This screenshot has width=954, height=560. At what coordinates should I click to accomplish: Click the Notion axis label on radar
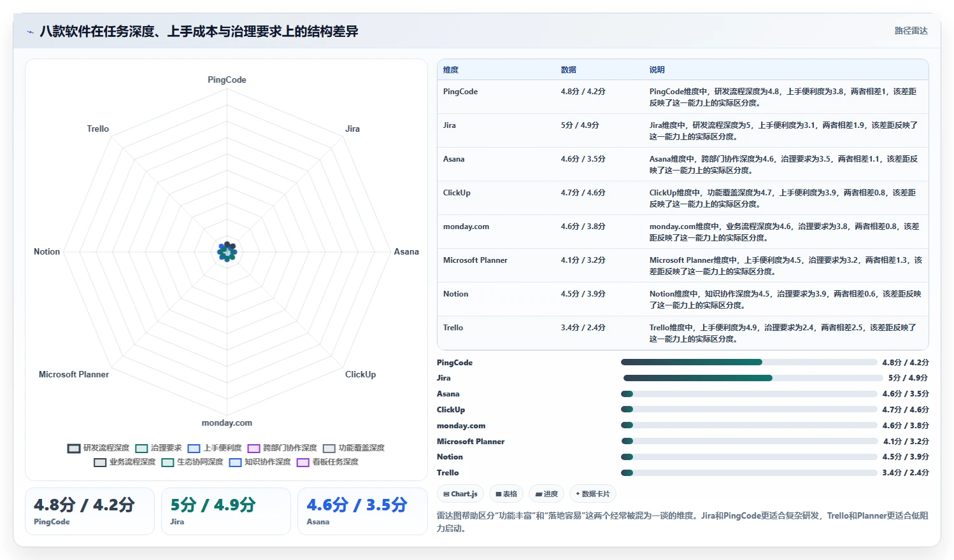click(x=47, y=251)
